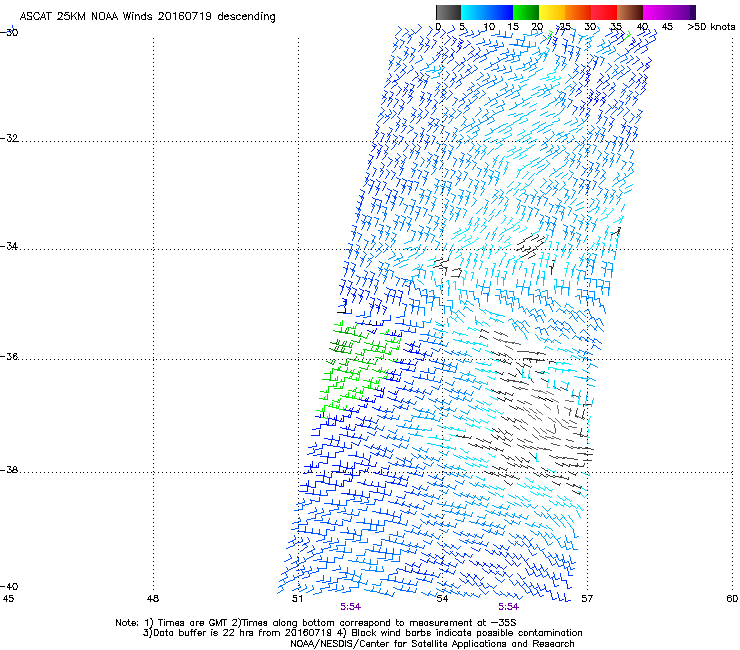Screen dimensions: 740x650
Task: Click the green 15-20 knots color band
Action: click(526, 12)
